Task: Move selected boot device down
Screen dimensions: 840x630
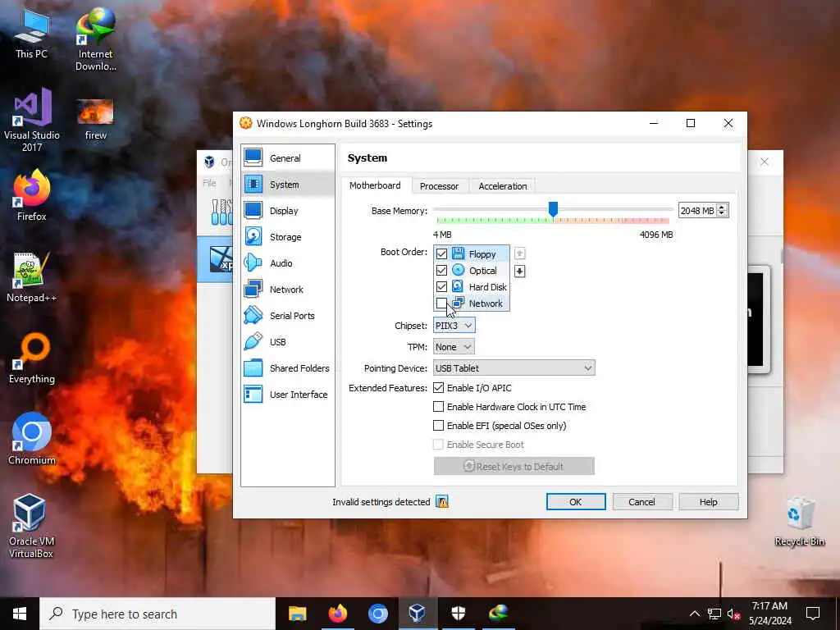Action: [x=519, y=271]
